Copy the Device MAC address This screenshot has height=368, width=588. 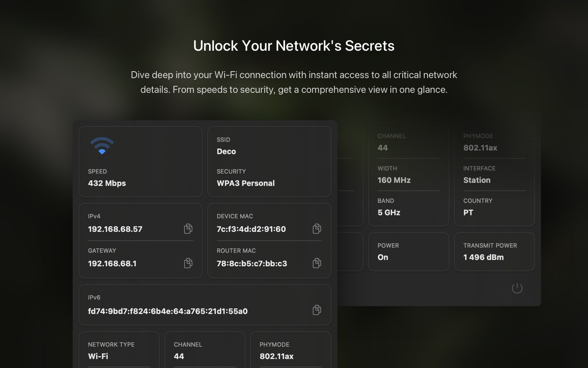317,229
